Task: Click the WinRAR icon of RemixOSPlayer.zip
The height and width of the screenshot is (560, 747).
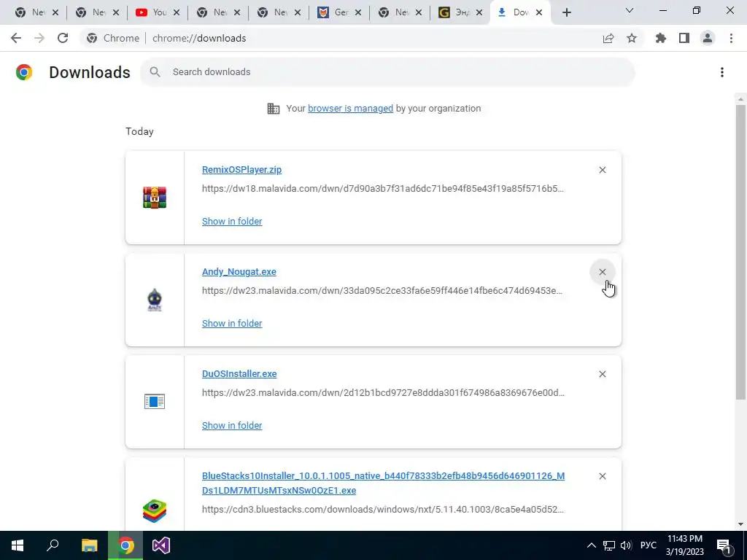Action: (x=155, y=197)
